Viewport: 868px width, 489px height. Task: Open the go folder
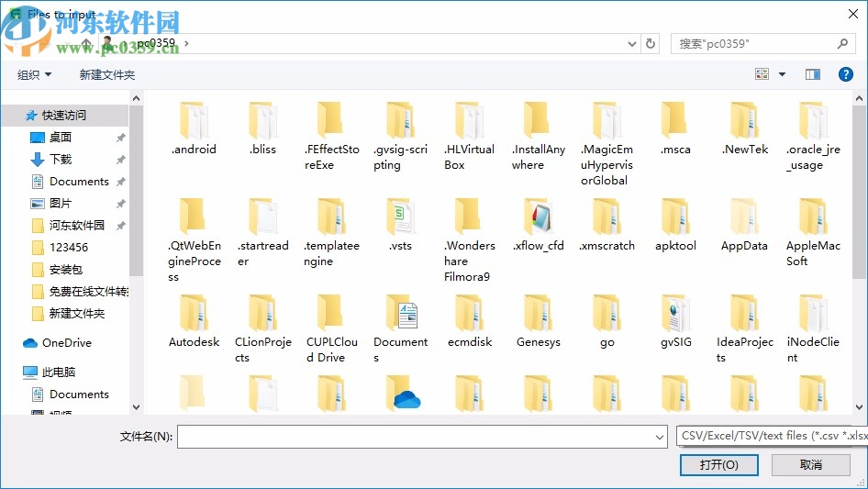tap(606, 321)
